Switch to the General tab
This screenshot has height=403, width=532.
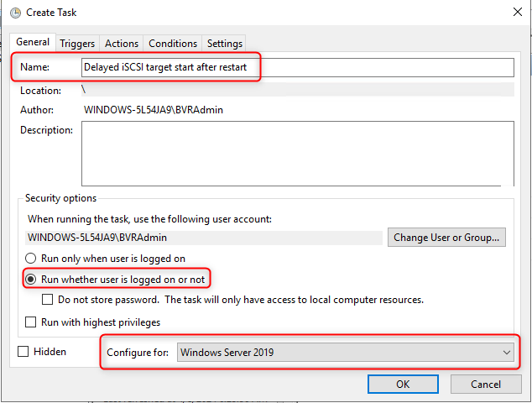pyautogui.click(x=33, y=42)
